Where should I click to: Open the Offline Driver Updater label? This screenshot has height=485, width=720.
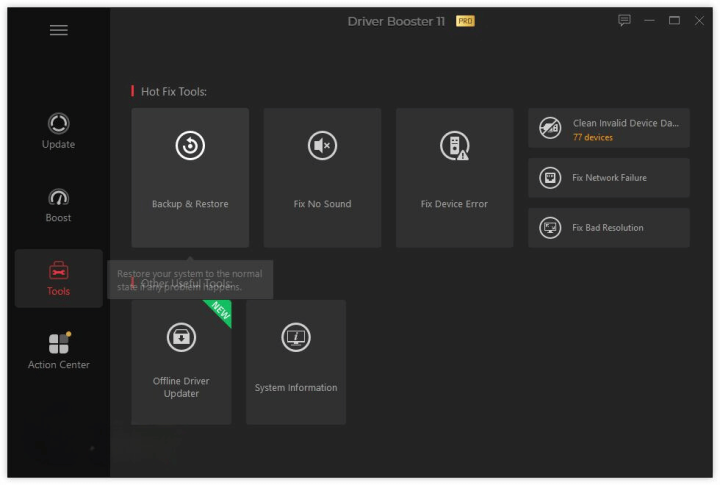click(181, 387)
